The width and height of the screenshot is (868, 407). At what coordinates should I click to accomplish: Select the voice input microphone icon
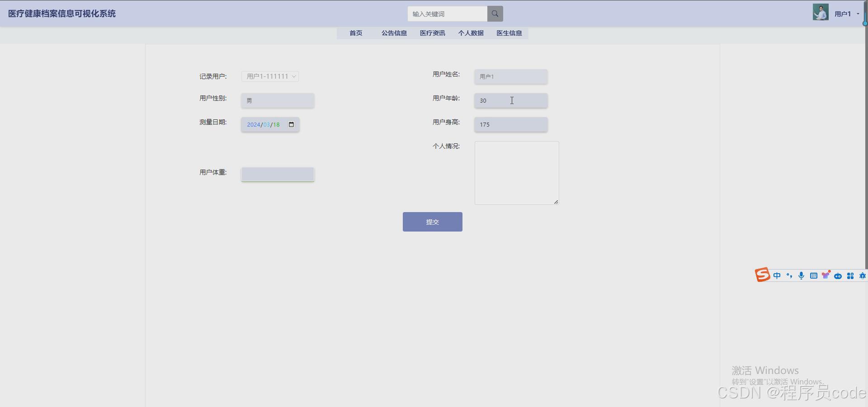coord(801,275)
